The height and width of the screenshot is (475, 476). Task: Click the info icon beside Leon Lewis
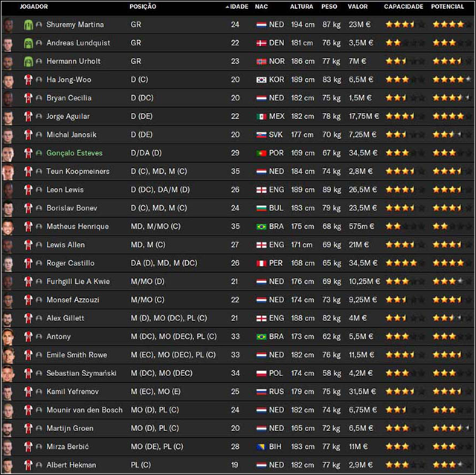click(39, 190)
